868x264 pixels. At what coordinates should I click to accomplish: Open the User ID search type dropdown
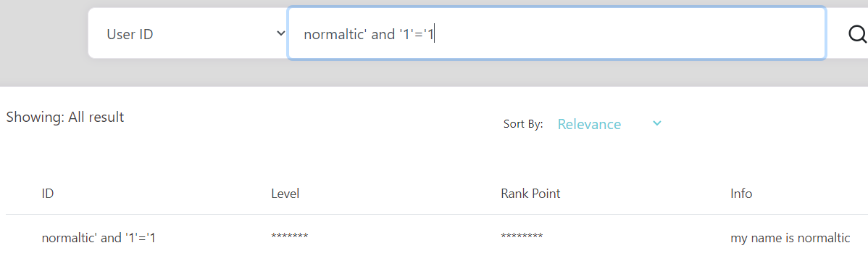(188, 33)
